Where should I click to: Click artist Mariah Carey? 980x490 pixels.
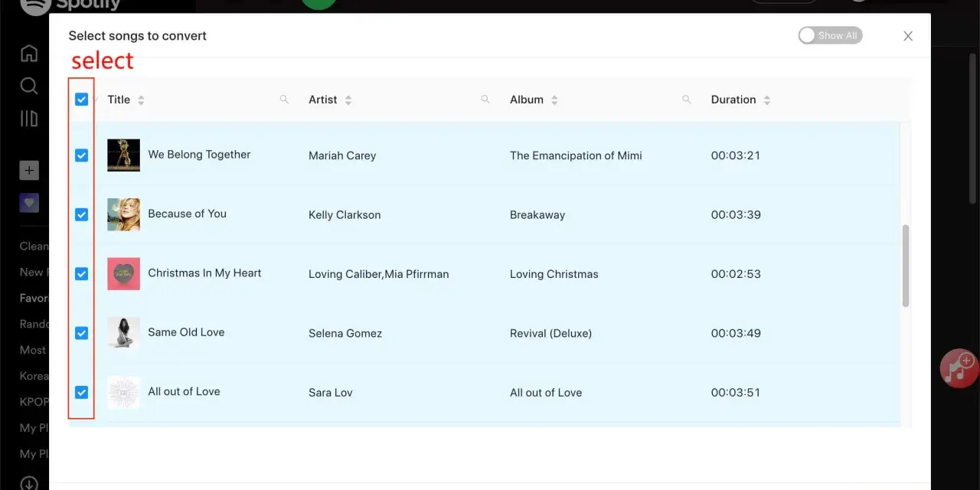[342, 155]
